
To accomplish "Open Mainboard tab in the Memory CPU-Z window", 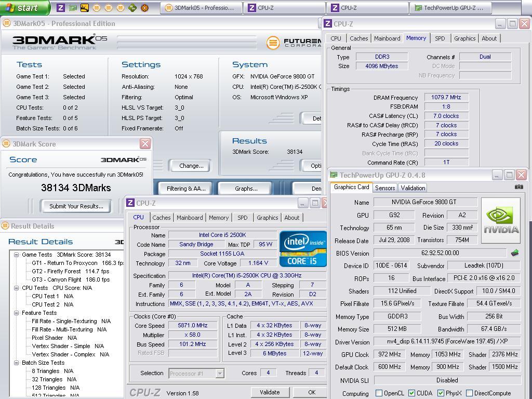I will (387, 38).
